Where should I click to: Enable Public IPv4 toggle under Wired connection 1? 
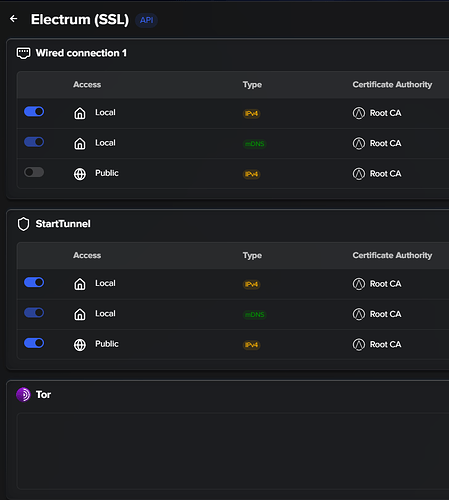pyautogui.click(x=34, y=172)
